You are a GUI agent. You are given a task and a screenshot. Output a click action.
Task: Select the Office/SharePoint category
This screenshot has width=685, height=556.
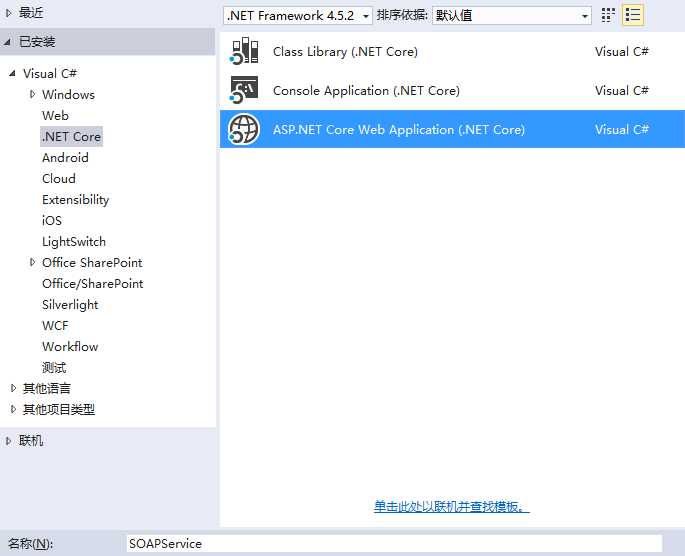(92, 283)
